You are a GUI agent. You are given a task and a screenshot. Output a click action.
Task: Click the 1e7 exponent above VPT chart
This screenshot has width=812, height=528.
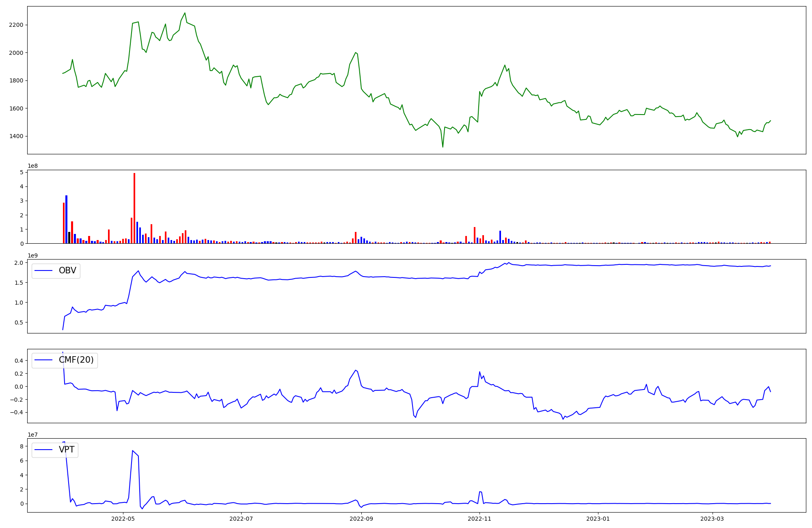tap(32, 435)
